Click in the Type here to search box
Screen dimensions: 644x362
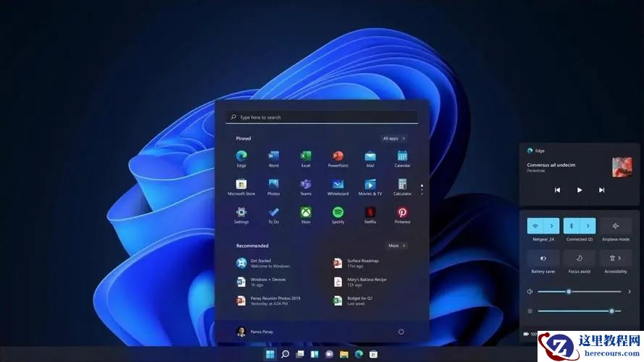[322, 117]
